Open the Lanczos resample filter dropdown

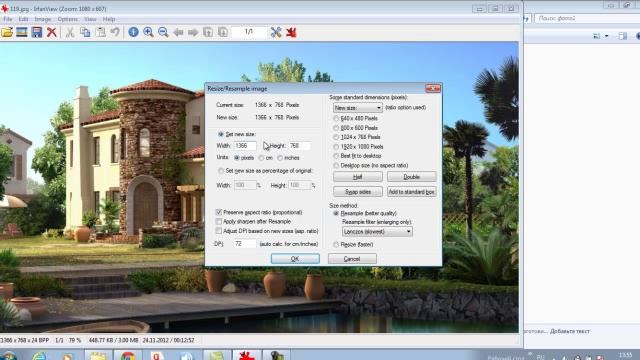[x=377, y=231]
